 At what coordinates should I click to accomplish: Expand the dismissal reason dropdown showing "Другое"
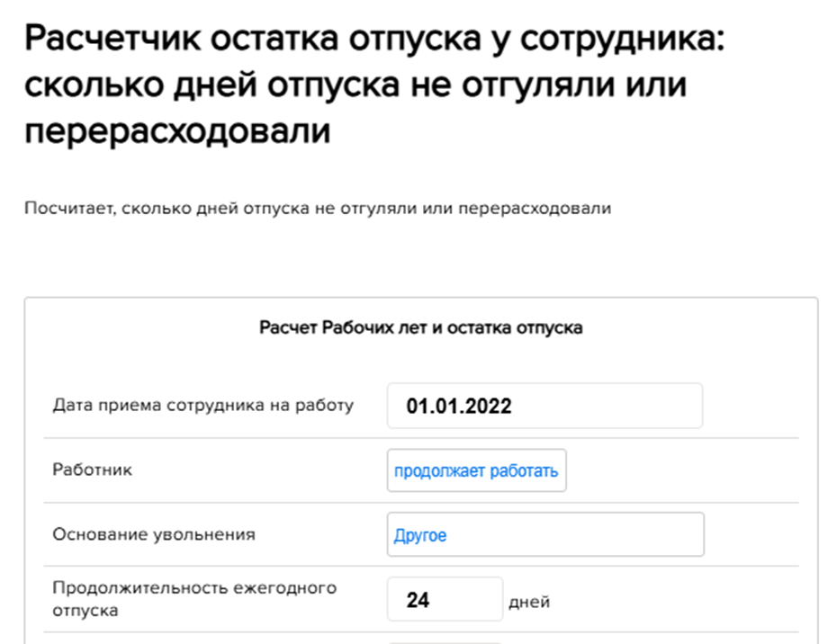pos(544,535)
